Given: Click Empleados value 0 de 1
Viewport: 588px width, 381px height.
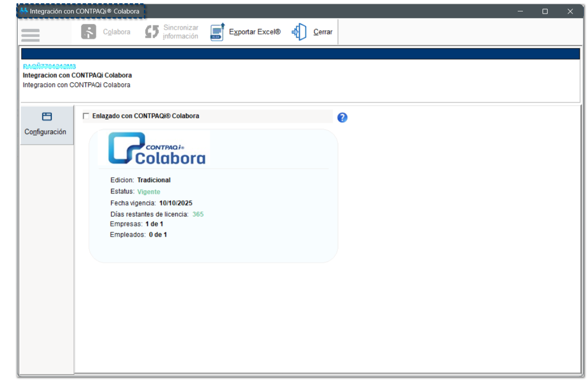Looking at the screenshot, I should 158,235.
